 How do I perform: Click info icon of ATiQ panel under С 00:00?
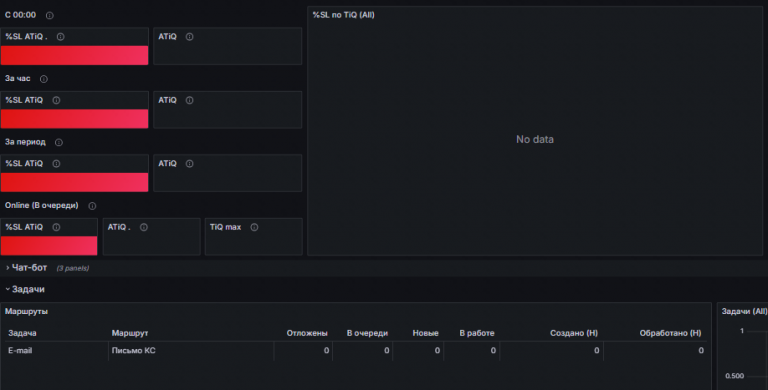(190, 37)
